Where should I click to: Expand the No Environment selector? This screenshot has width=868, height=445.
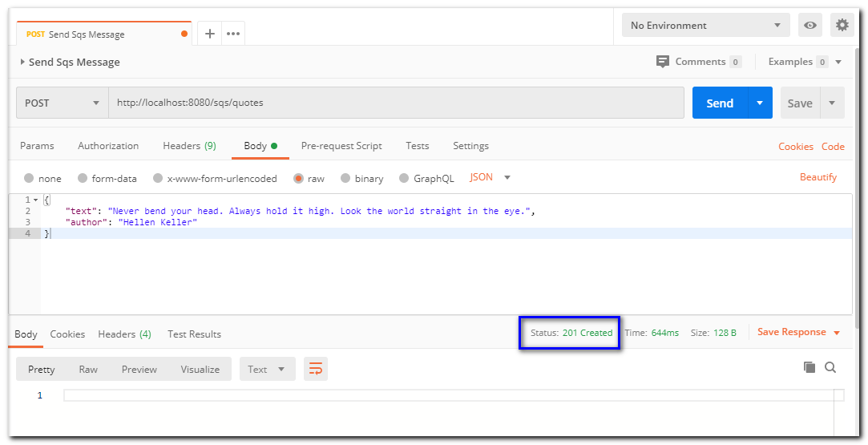point(705,25)
